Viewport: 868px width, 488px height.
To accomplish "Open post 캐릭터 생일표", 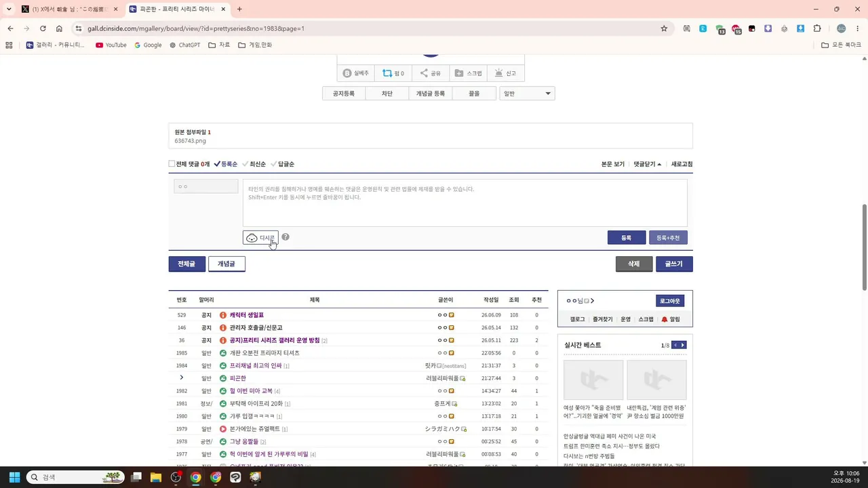I will pyautogui.click(x=247, y=315).
